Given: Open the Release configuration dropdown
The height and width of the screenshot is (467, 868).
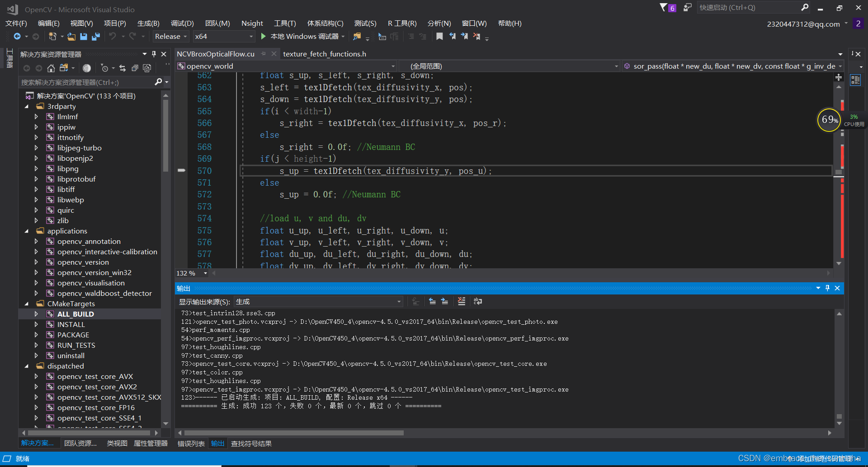Looking at the screenshot, I should [x=185, y=36].
